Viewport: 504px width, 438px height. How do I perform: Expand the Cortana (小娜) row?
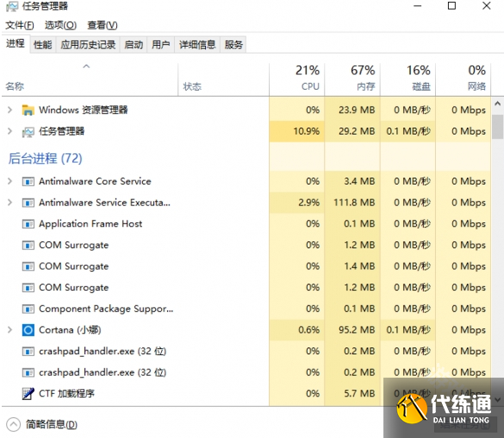point(10,330)
